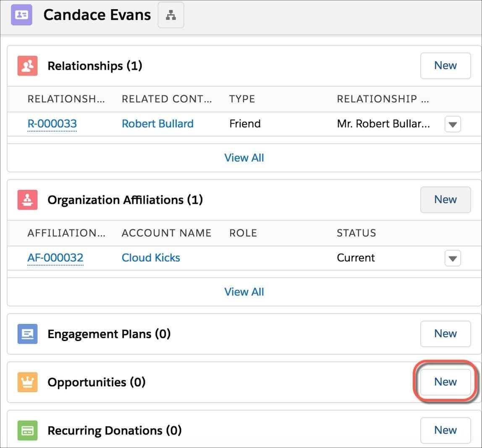The height and width of the screenshot is (448, 482).
Task: Open the row actions dropdown for relationship R-000033
Action: click(453, 124)
